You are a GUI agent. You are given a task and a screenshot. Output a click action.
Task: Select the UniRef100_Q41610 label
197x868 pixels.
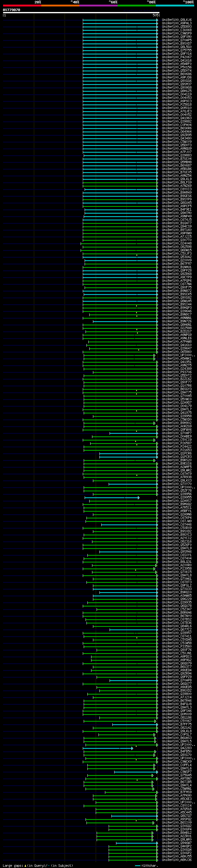[176, 345]
